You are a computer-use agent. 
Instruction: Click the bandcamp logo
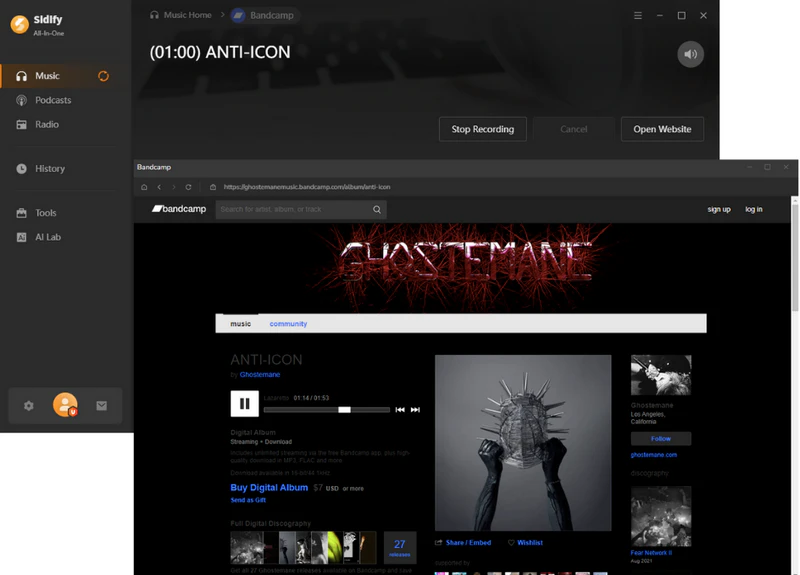click(179, 209)
